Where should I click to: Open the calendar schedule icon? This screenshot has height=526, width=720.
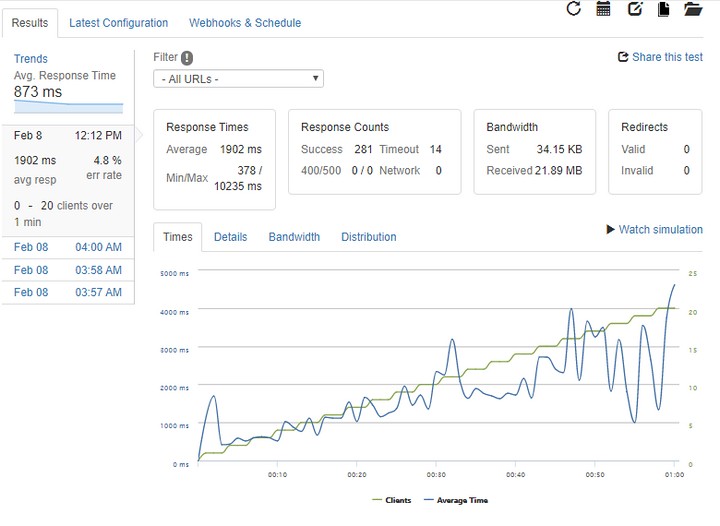click(603, 9)
